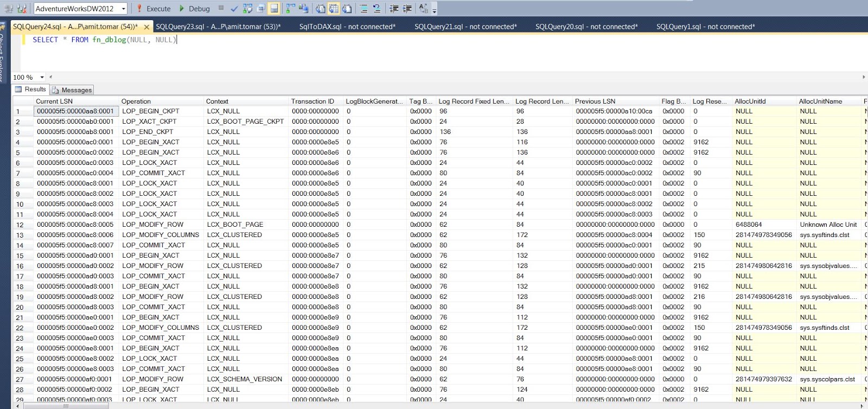Switch to the SQLQuery20.sql tab
868x409 pixels.
[x=586, y=27]
